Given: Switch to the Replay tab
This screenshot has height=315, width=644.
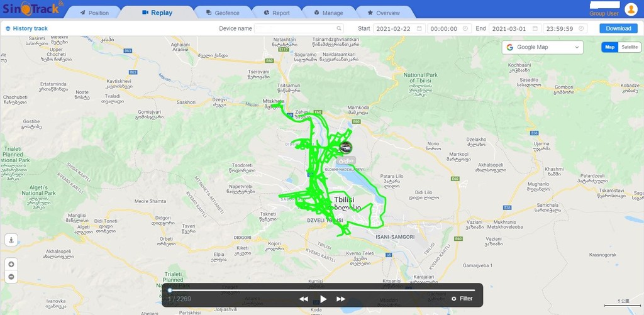Looking at the screenshot, I should (x=157, y=13).
